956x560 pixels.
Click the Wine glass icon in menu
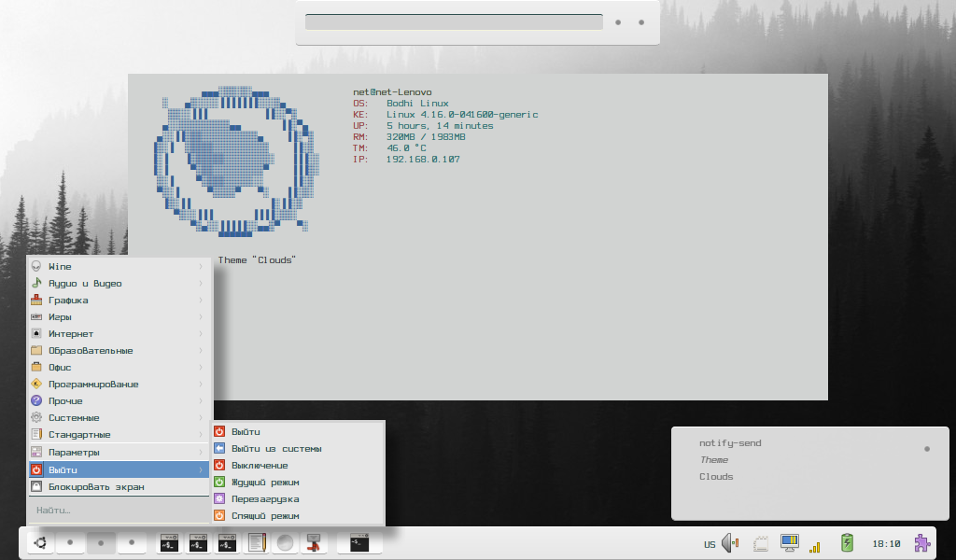(x=36, y=266)
